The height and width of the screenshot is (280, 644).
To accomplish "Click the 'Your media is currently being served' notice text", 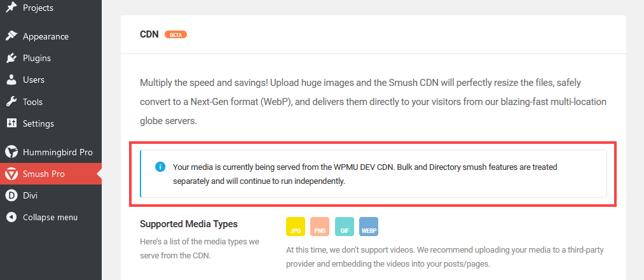I will coord(365,174).
